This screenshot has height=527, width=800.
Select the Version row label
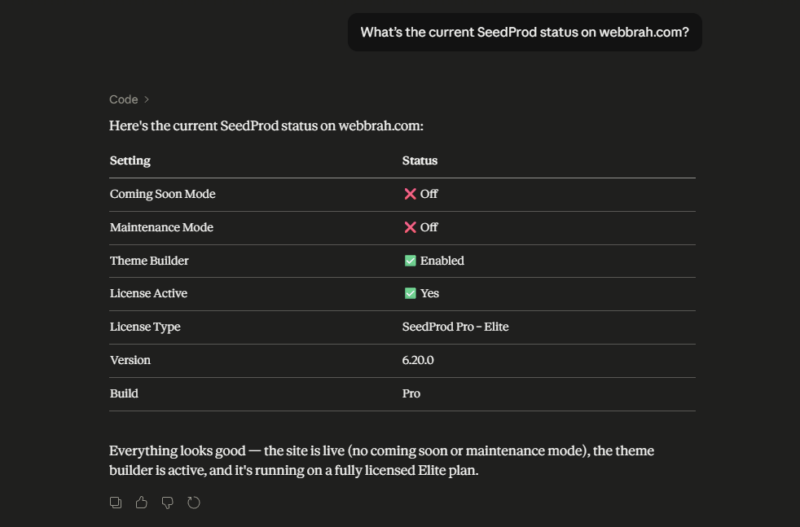(x=130, y=360)
